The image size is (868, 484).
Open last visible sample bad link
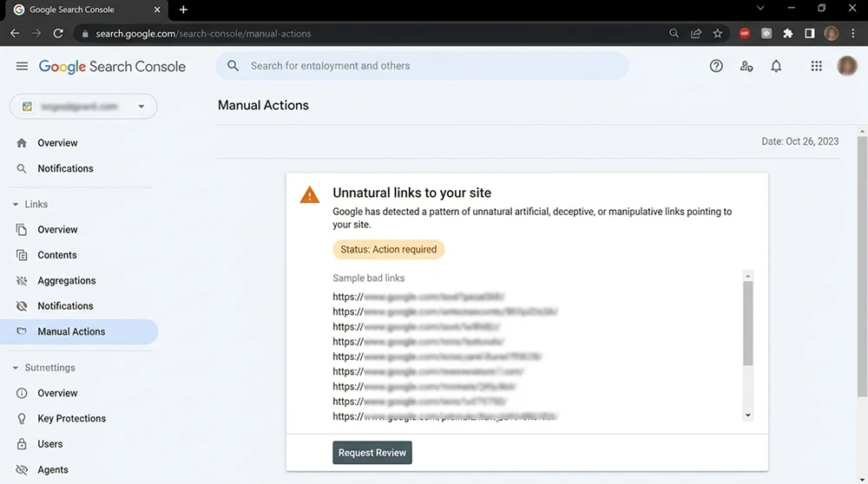click(x=445, y=416)
